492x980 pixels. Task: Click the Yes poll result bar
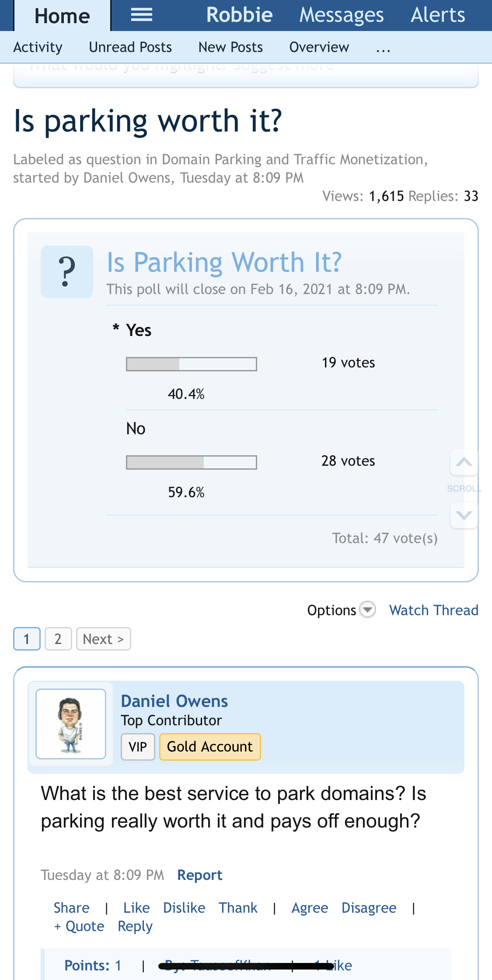coord(191,364)
